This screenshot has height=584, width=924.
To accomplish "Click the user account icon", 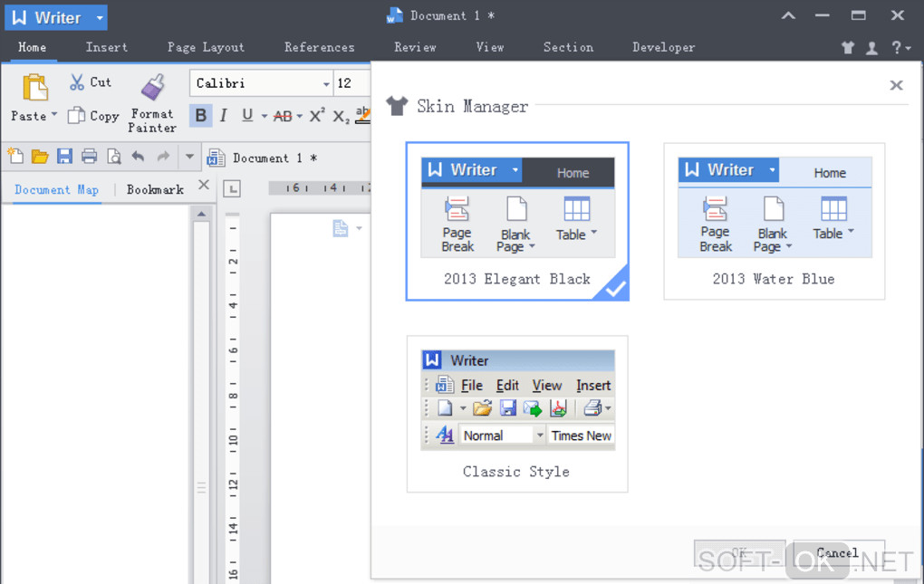I will [872, 48].
